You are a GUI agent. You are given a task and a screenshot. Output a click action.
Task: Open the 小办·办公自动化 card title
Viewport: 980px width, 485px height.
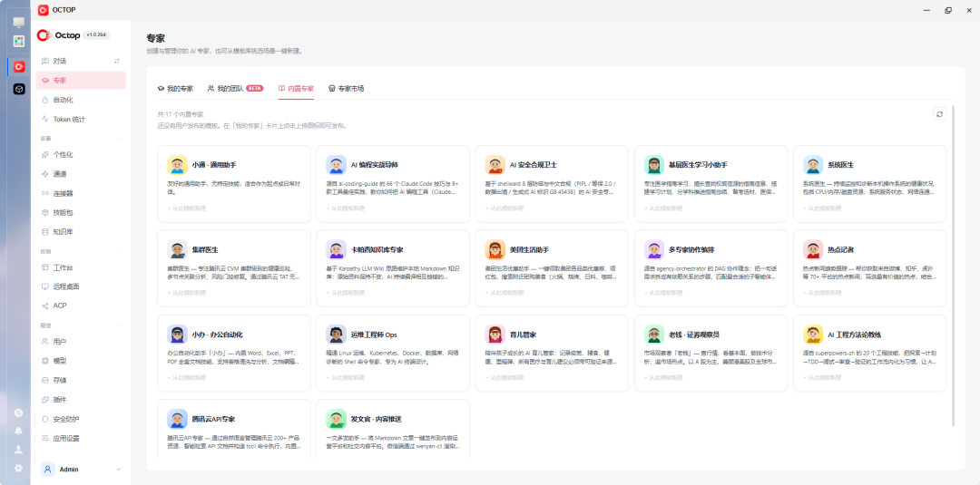point(217,335)
